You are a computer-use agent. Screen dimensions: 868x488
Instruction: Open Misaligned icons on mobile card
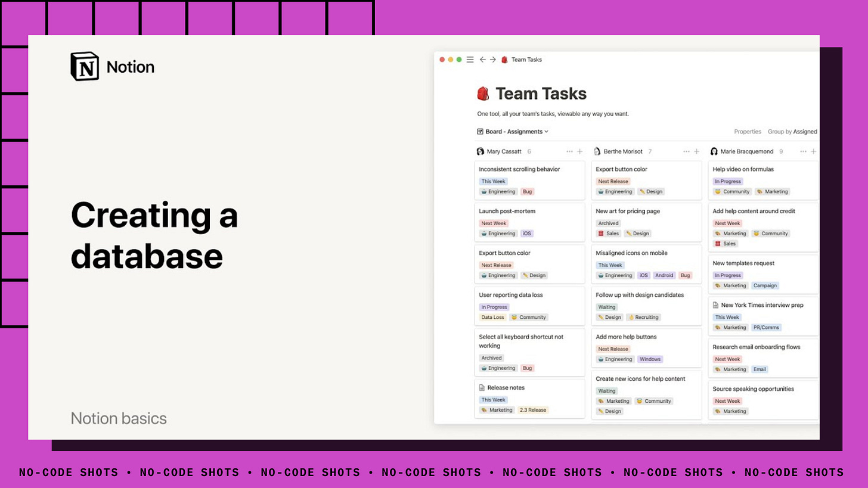pos(646,264)
